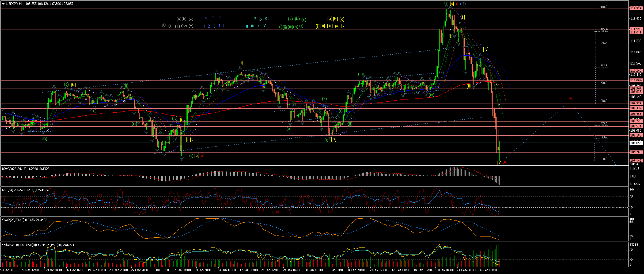The width and height of the screenshot is (644, 274).
Task: Click the 58289 volume scale value
Action: [634, 244]
